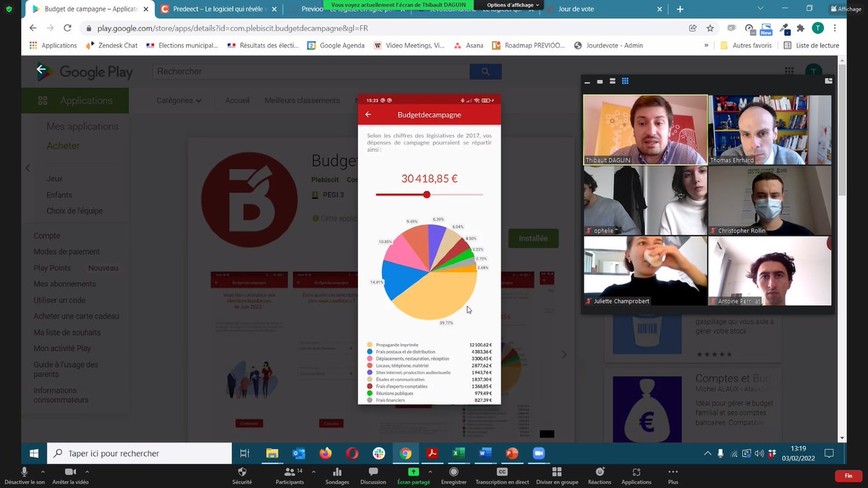Open the Autres favoris bookmarks folder
Image resolution: width=868 pixels, height=488 pixels.
[746, 45]
